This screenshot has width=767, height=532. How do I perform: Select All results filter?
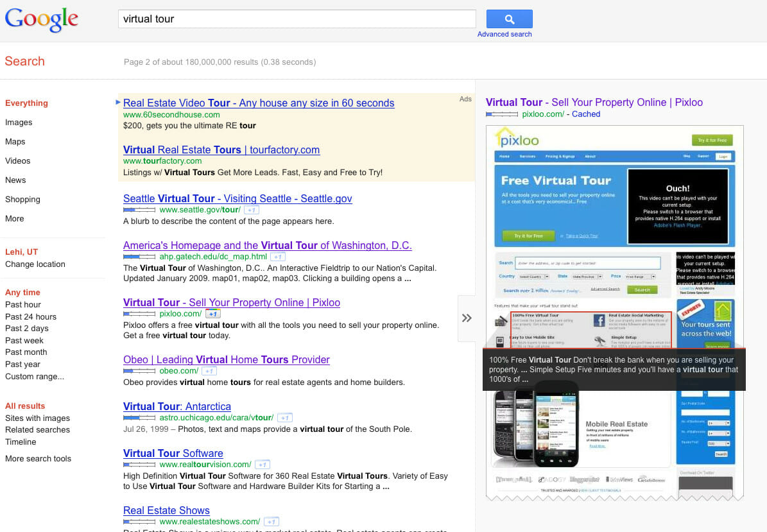pyautogui.click(x=25, y=406)
